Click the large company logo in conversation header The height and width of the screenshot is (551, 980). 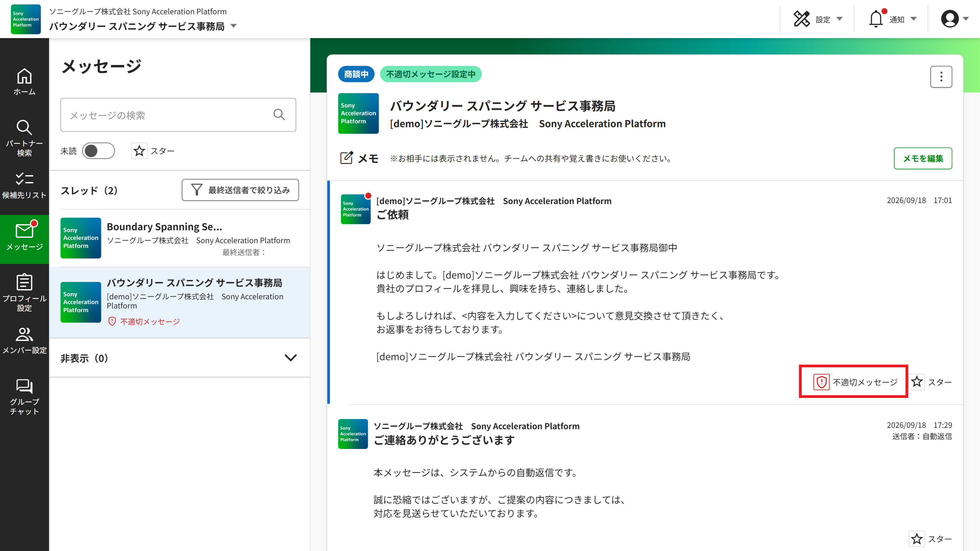358,113
